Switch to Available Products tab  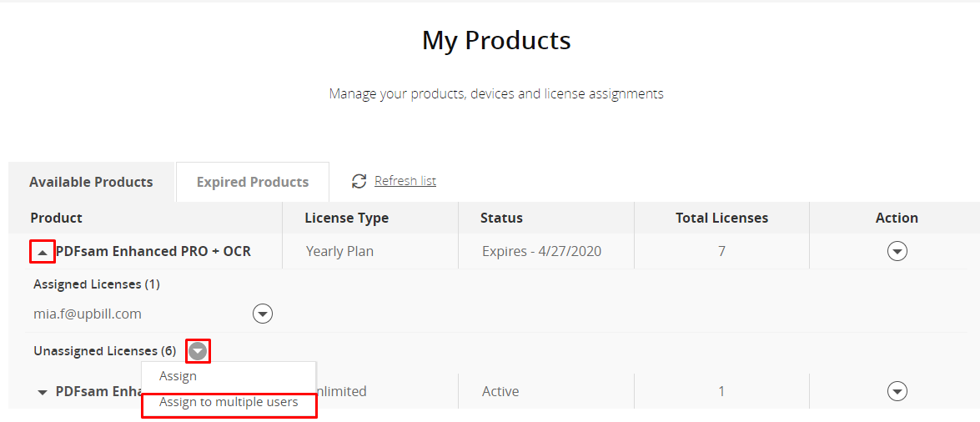point(91,182)
